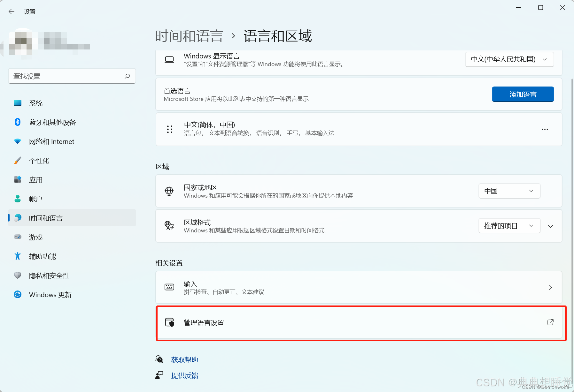Click the Privacy shield icon
This screenshot has height=392, width=574.
click(x=18, y=275)
